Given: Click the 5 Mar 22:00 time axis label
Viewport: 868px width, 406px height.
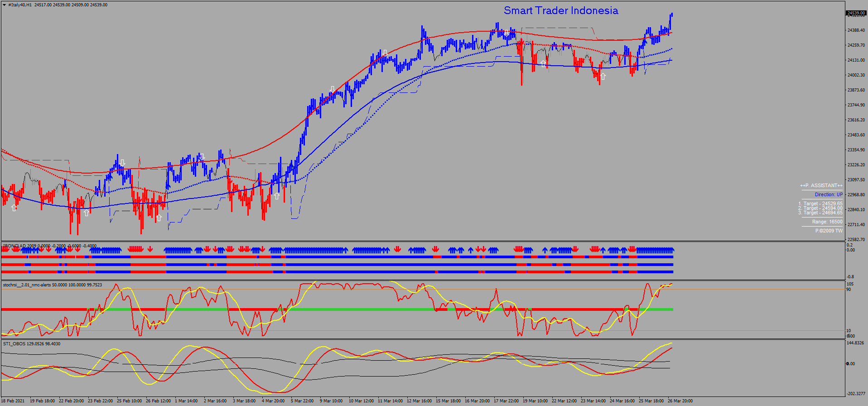Looking at the screenshot, I should [x=302, y=401].
